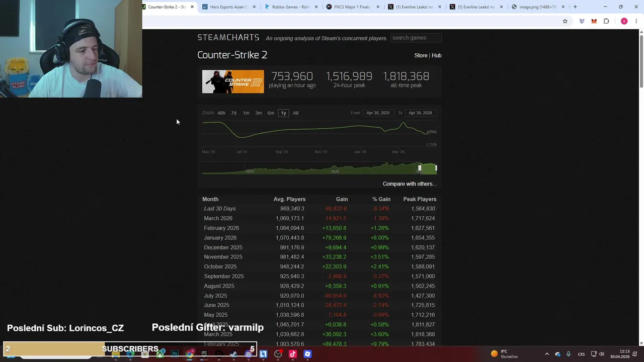This screenshot has height=362, width=644.
Task: Open the volume tray icon
Action: tap(601, 354)
